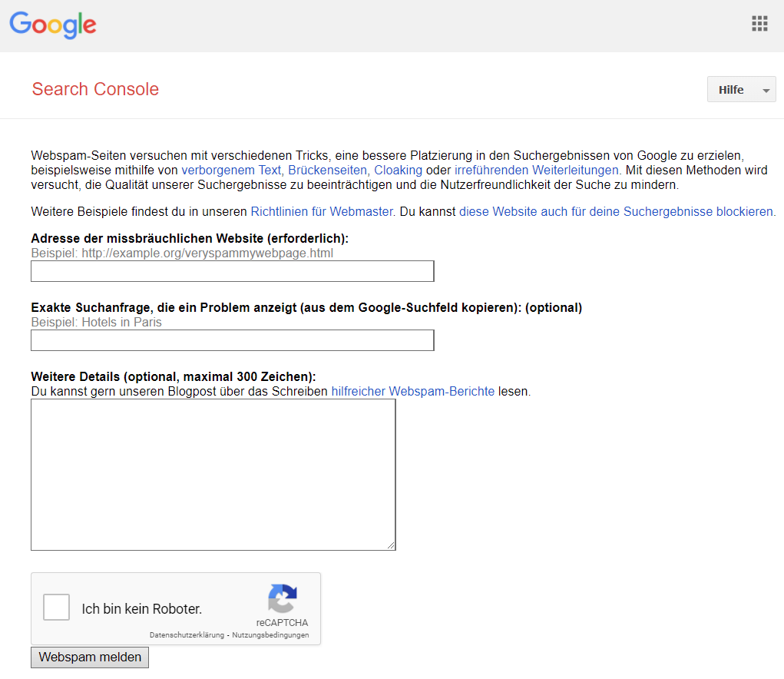This screenshot has width=784, height=679.
Task: Open the Datenschutzerklärung link in reCAPTCHA
Action: [187, 635]
